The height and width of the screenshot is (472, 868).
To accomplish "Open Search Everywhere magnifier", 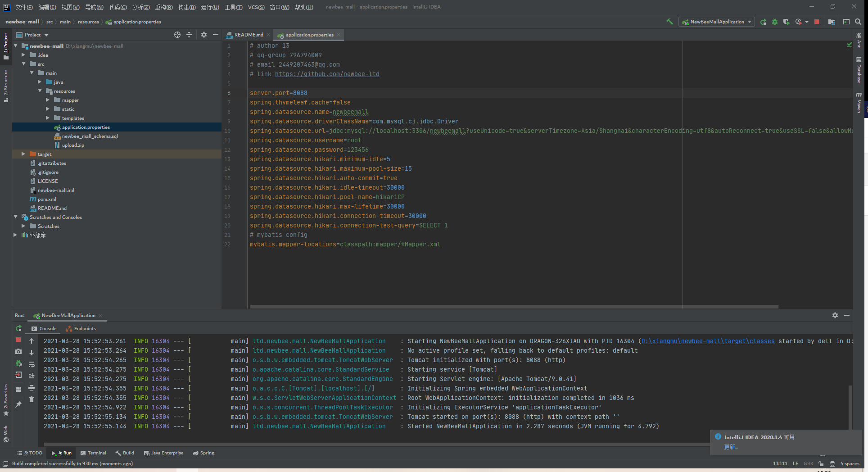I will 858,22.
